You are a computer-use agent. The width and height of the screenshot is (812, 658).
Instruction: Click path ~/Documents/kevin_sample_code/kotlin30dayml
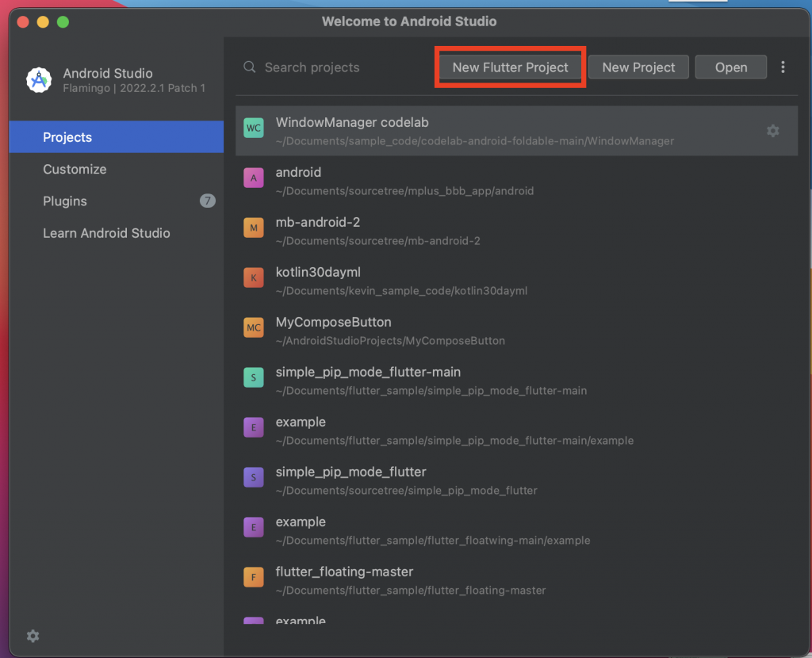(401, 291)
